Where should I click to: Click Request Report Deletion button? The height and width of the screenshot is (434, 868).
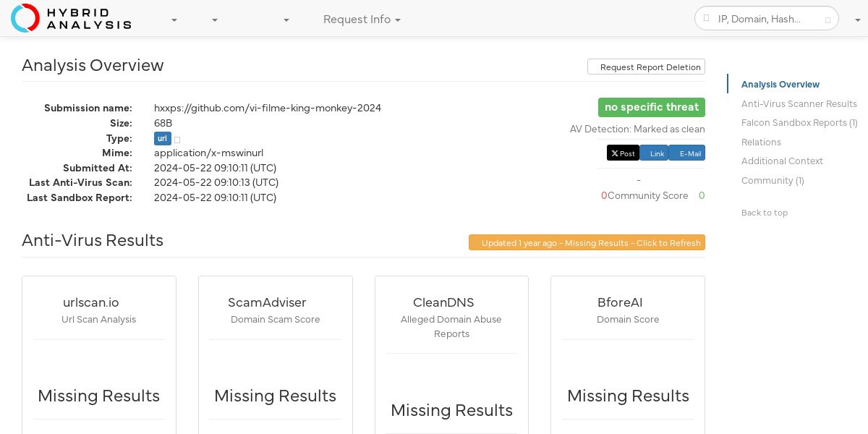point(646,67)
